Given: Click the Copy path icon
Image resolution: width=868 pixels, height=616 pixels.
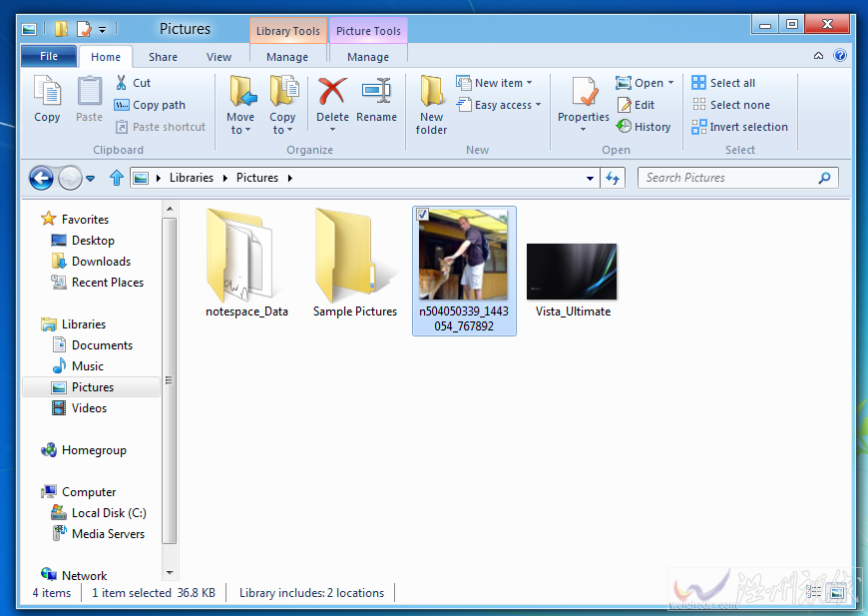Looking at the screenshot, I should (124, 105).
